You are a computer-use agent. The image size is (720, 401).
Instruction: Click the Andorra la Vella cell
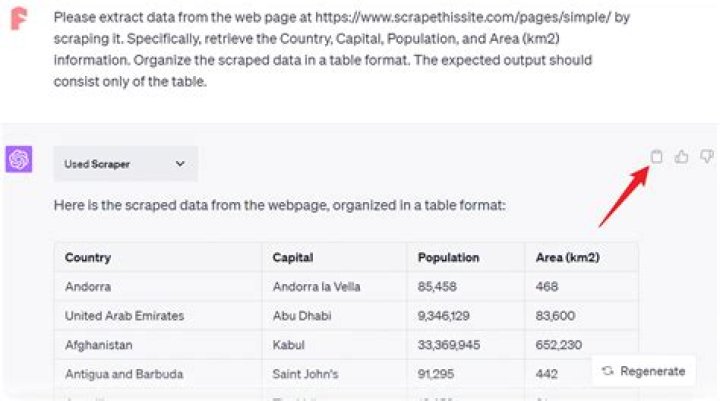pyautogui.click(x=316, y=287)
